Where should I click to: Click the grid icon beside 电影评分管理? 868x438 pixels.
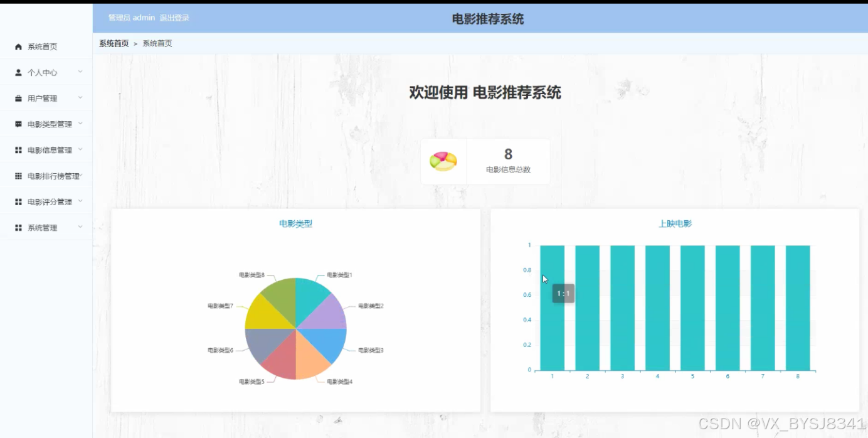pyautogui.click(x=18, y=202)
